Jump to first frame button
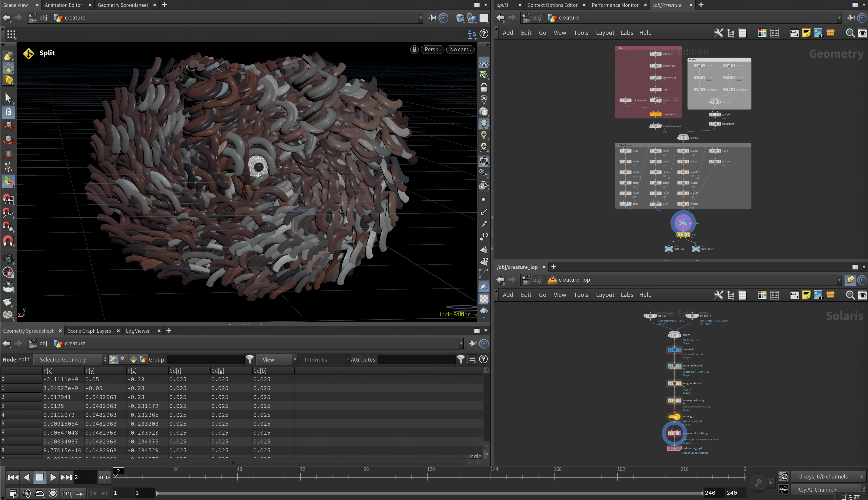The image size is (868, 500). (x=13, y=477)
